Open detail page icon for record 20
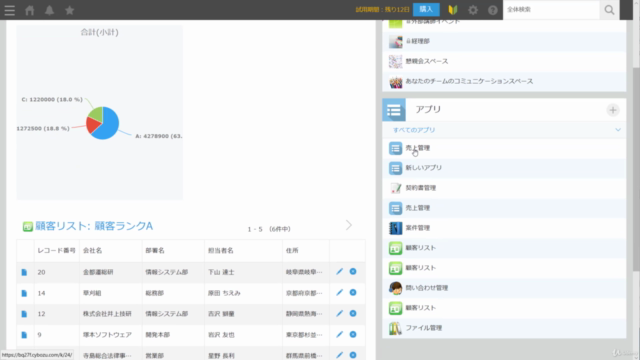Screen dimensions: 640x360 (x=24, y=272)
